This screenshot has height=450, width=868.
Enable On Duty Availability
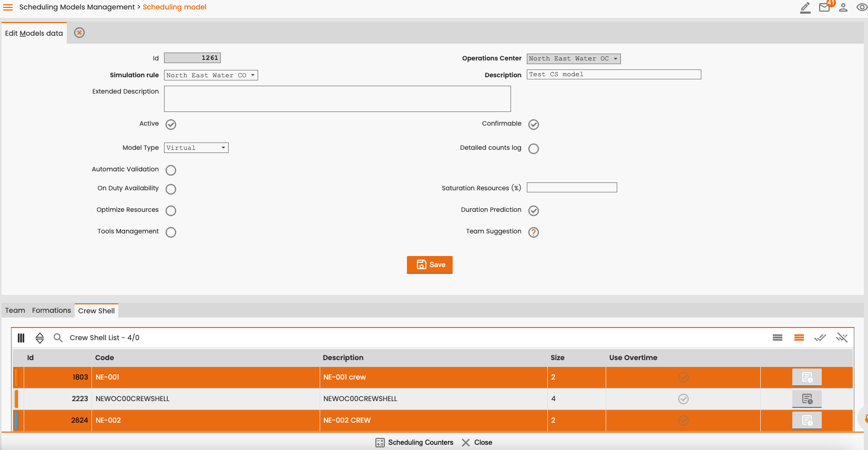(x=171, y=189)
